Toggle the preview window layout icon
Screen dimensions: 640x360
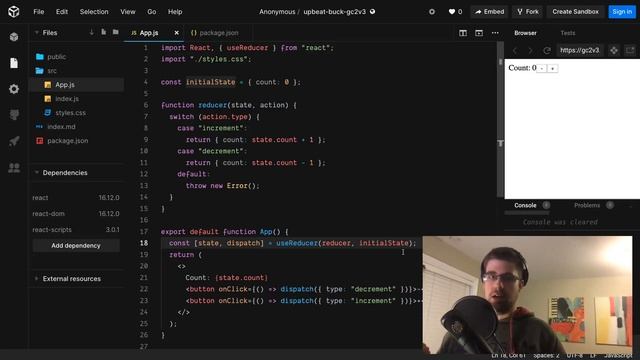click(x=479, y=33)
